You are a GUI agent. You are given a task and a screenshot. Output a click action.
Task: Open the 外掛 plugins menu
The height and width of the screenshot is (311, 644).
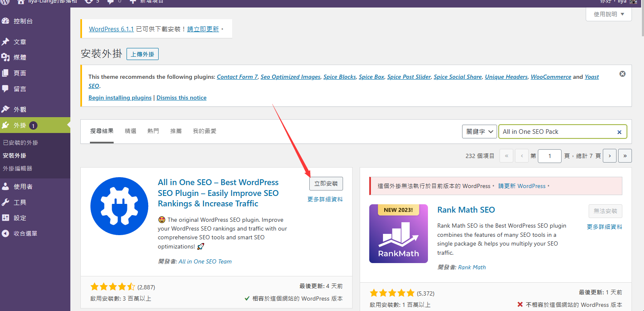(x=35, y=125)
